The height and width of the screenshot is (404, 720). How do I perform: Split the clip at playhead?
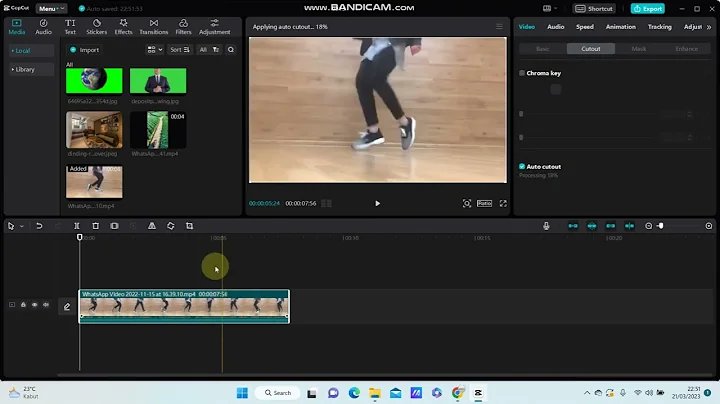click(x=77, y=226)
